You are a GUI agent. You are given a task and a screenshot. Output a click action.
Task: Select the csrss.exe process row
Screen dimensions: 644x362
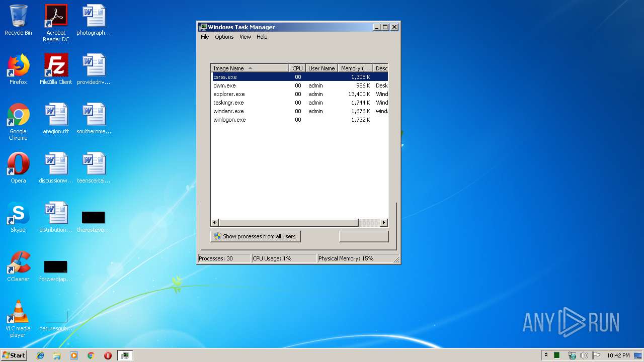point(299,77)
